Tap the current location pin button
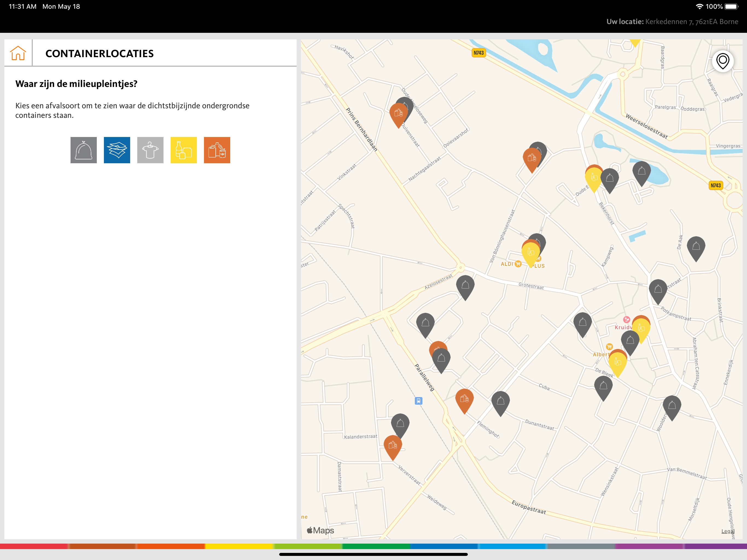The width and height of the screenshot is (747, 560). pos(723,61)
